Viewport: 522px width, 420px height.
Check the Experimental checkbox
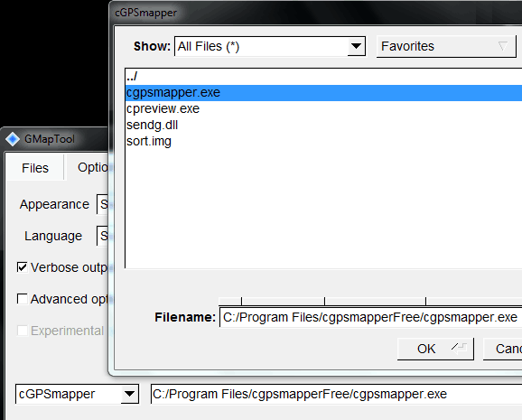(23, 331)
